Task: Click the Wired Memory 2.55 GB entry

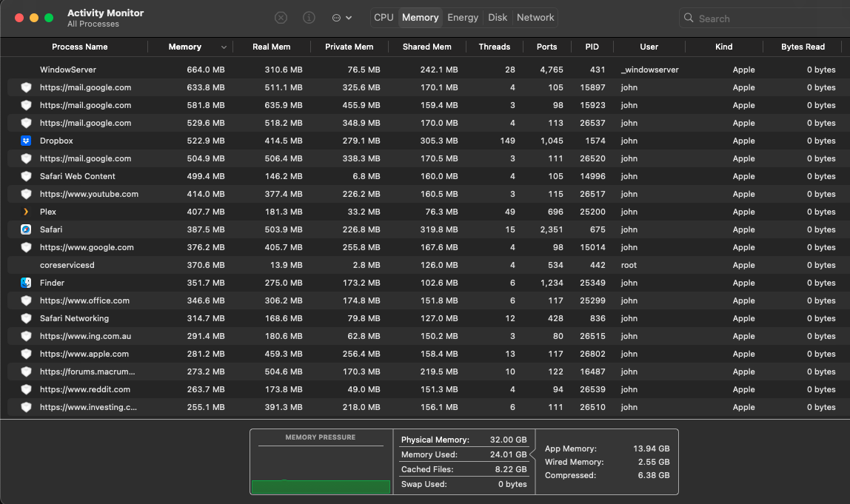Action: [x=607, y=463]
